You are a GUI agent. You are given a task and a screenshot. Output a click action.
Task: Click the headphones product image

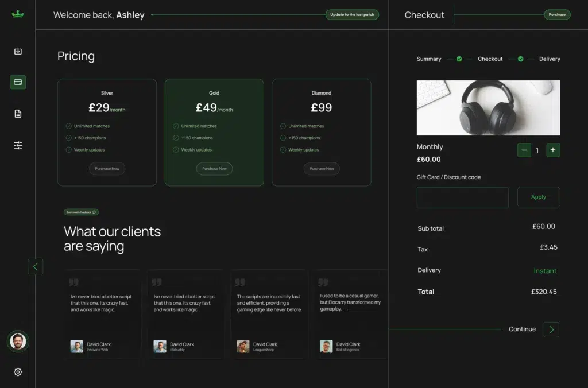point(488,108)
